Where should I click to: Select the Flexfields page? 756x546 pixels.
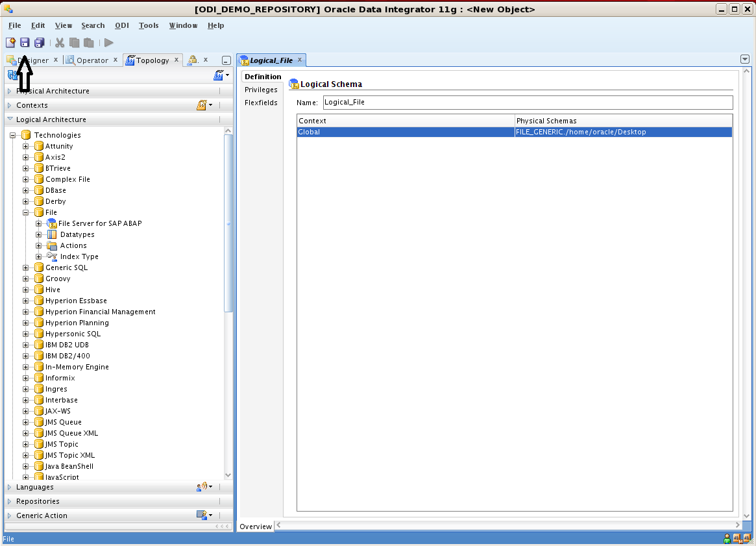click(260, 103)
